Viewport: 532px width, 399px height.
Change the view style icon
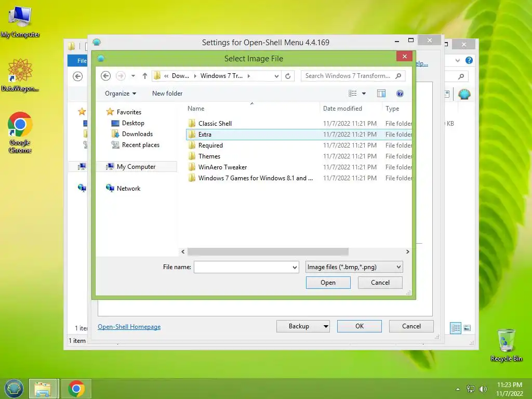[x=353, y=94]
